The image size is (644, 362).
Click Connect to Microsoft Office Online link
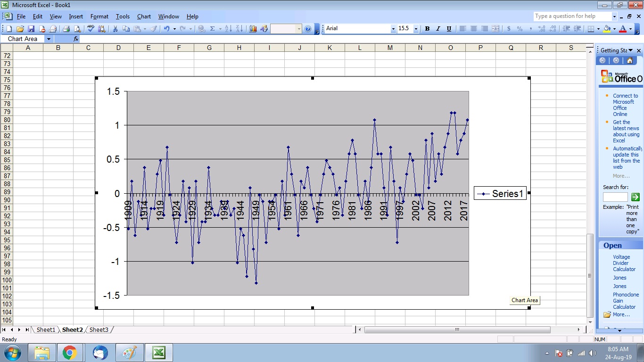point(625,105)
